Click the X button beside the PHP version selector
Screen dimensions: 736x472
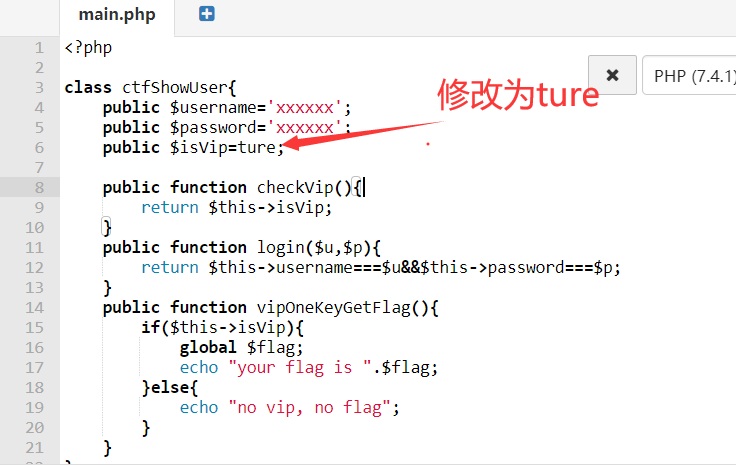612,75
